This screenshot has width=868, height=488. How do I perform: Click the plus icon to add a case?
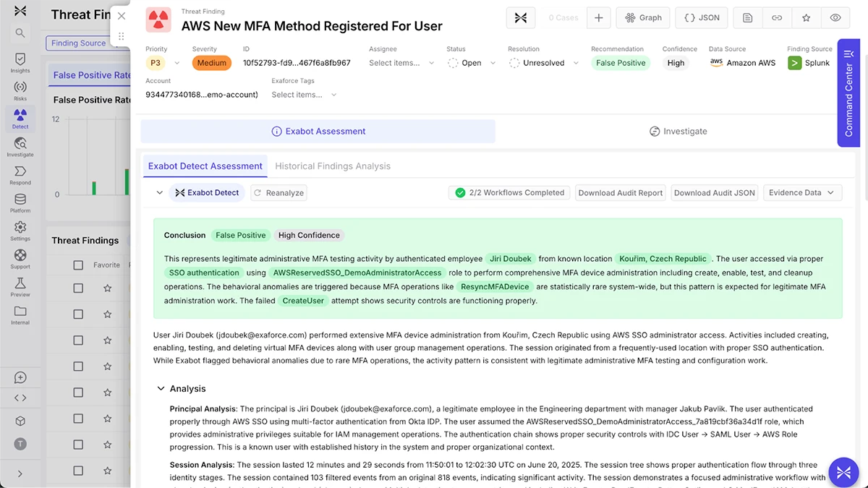[x=598, y=17]
